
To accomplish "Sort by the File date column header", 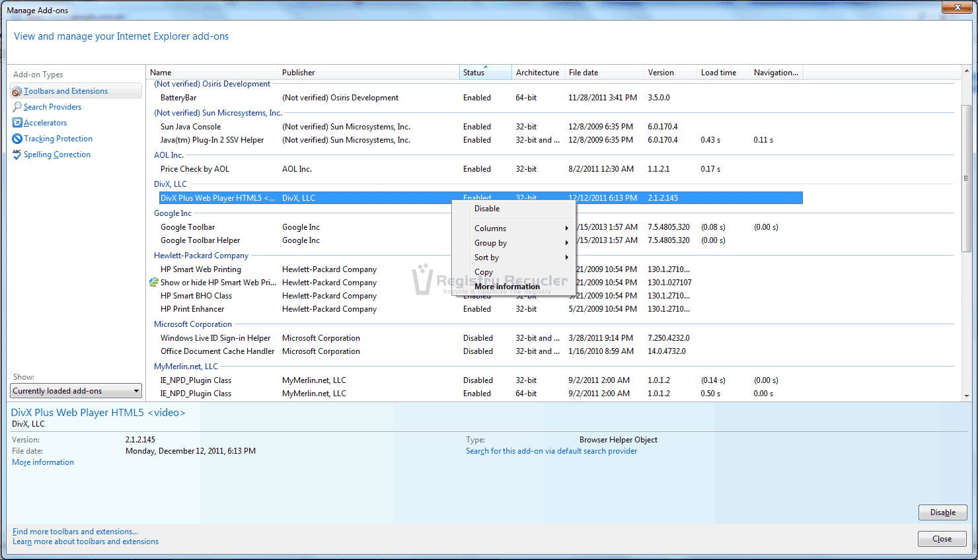I will (605, 73).
